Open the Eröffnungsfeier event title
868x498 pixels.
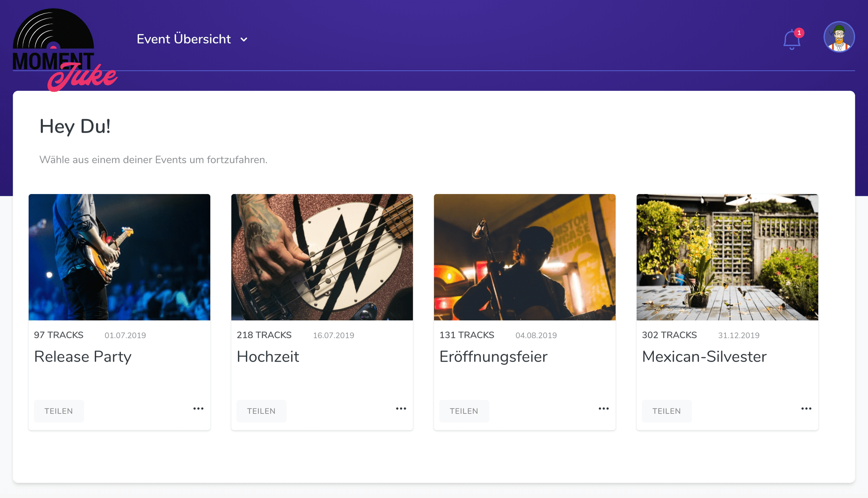click(x=493, y=356)
